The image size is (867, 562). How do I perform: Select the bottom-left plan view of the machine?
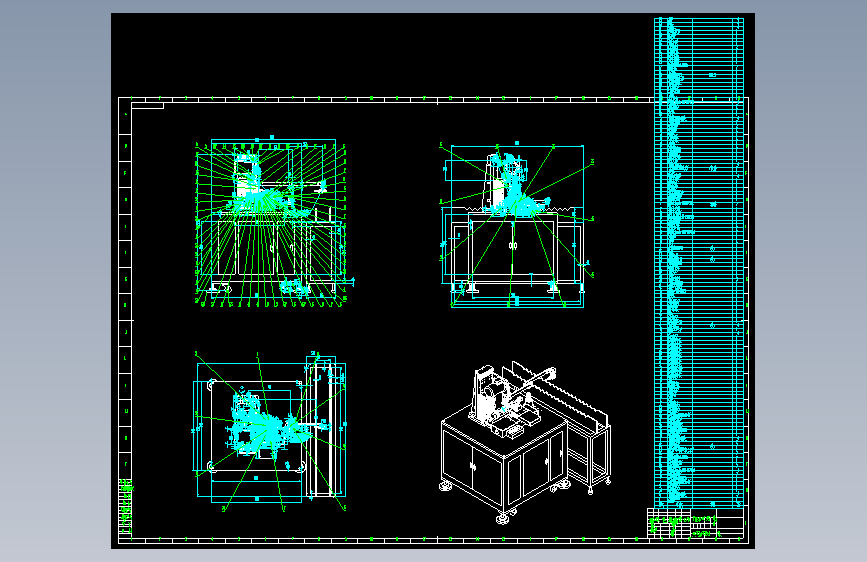pyautogui.click(x=269, y=431)
